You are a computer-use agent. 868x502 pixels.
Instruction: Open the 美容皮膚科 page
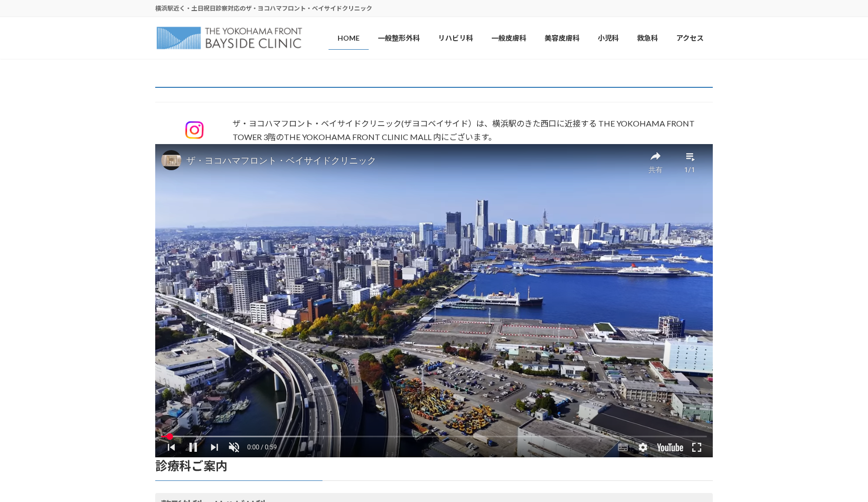click(561, 38)
